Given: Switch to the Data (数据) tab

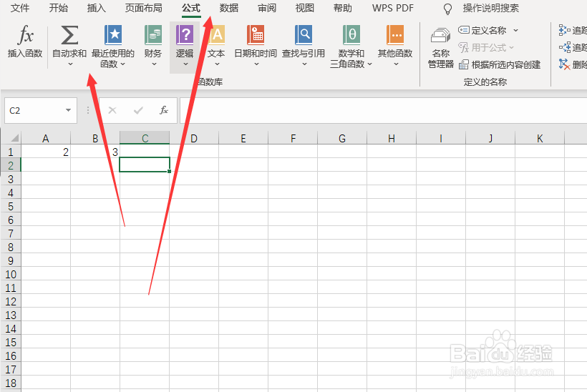Looking at the screenshot, I should [x=229, y=8].
